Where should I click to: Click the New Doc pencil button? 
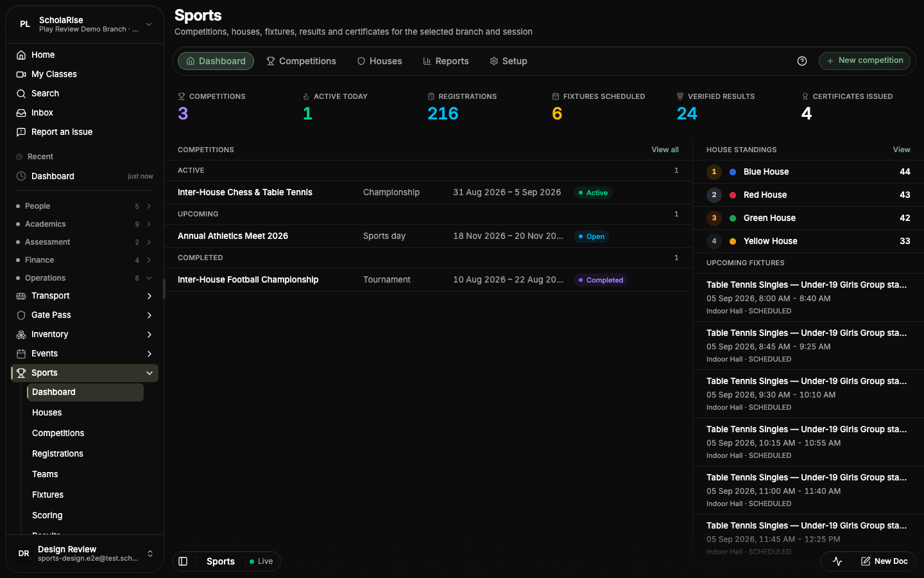coord(884,561)
